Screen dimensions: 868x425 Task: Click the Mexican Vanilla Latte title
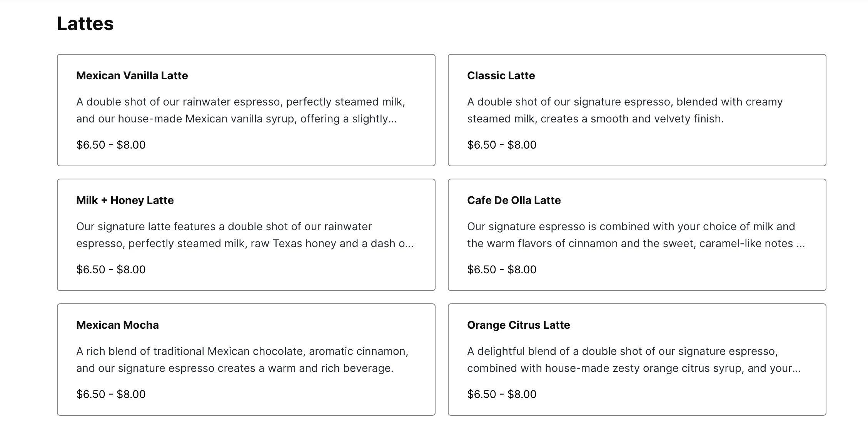pyautogui.click(x=132, y=75)
